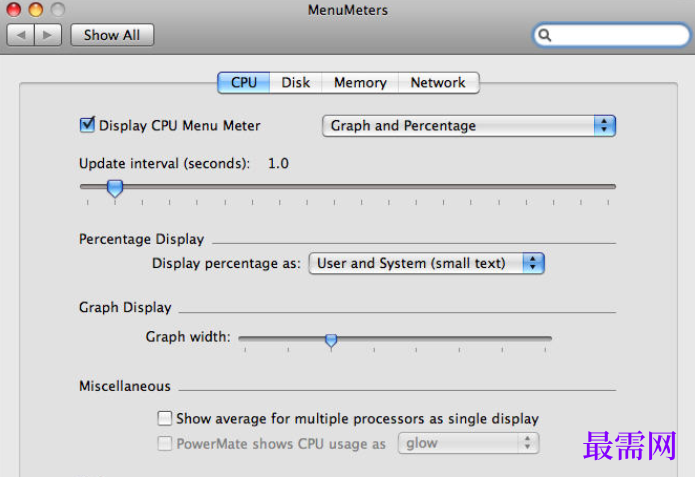Open the PowerMate glow dropdown

pos(469,443)
